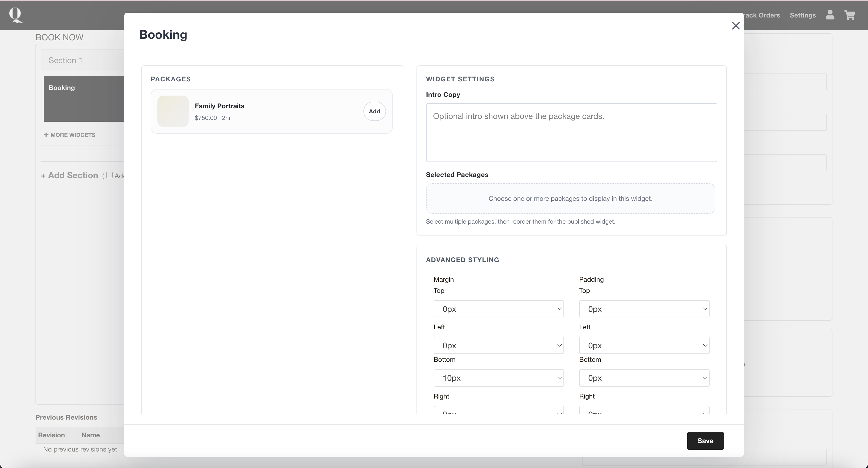Open the Margin Left dropdown
Screen dimensions: 868x468
point(498,346)
